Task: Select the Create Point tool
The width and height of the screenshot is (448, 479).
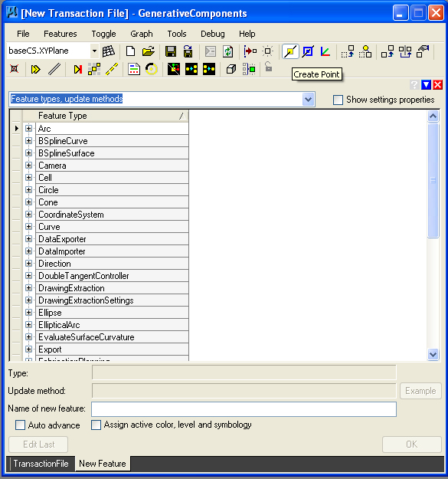Action: pos(290,51)
